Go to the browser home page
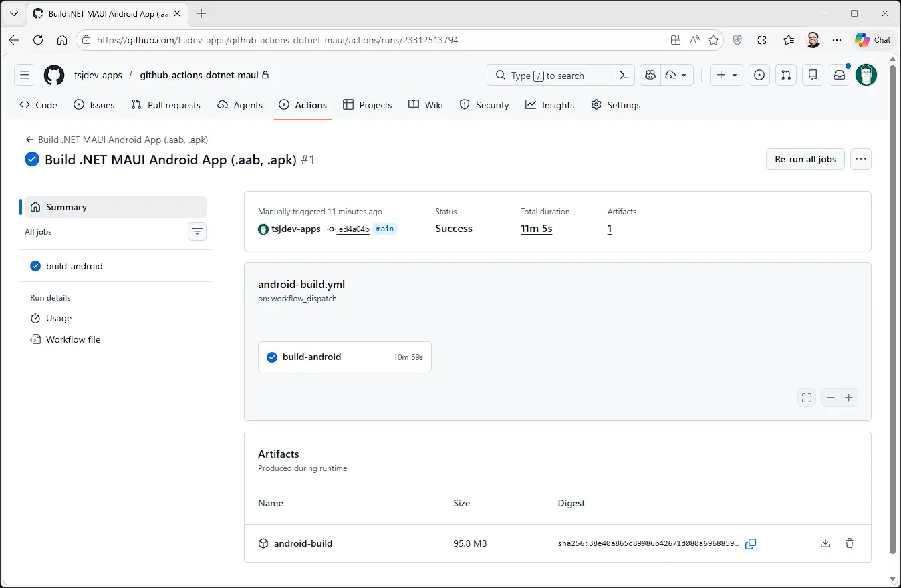Image resolution: width=901 pixels, height=588 pixels. tap(62, 40)
